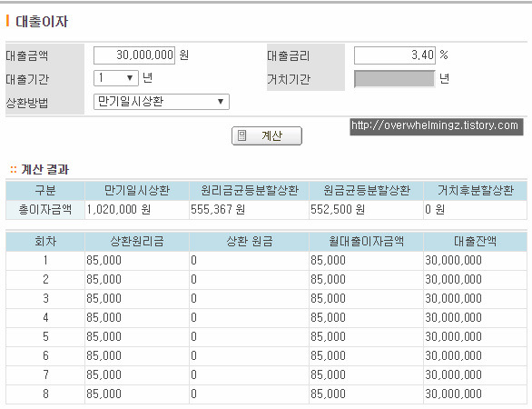Click the 상환원리금 column header

(x=137, y=242)
